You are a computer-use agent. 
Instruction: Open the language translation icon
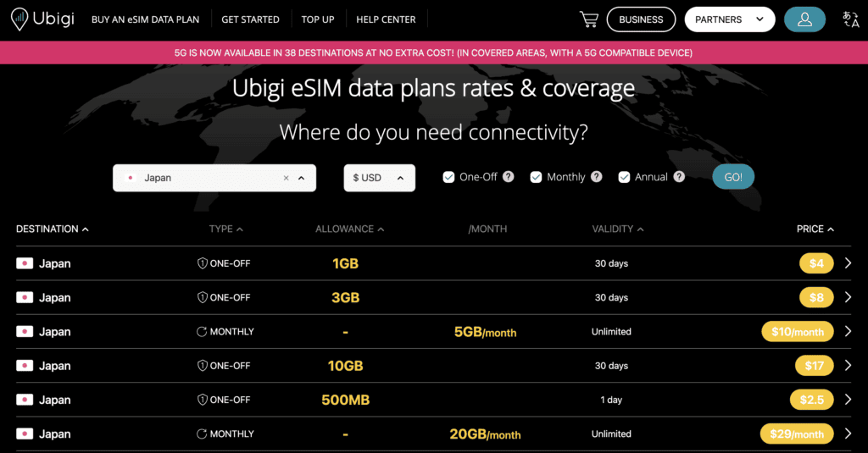850,19
